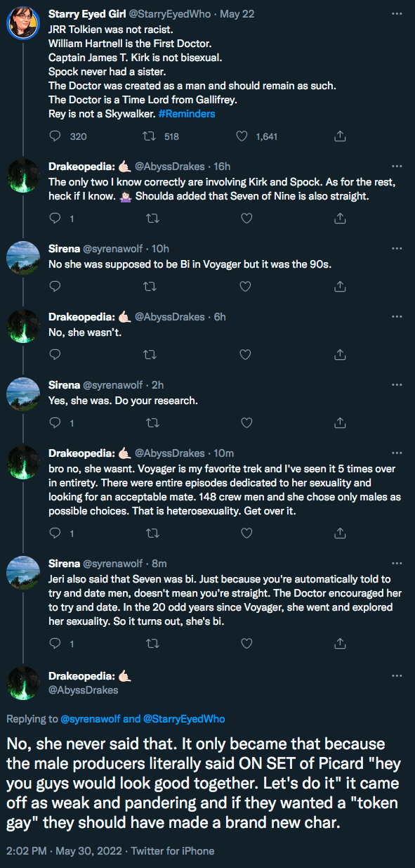This screenshot has width=415, height=868.
Task: Retweet Sirena's 10h reply about Voyager
Action: [x=149, y=287]
